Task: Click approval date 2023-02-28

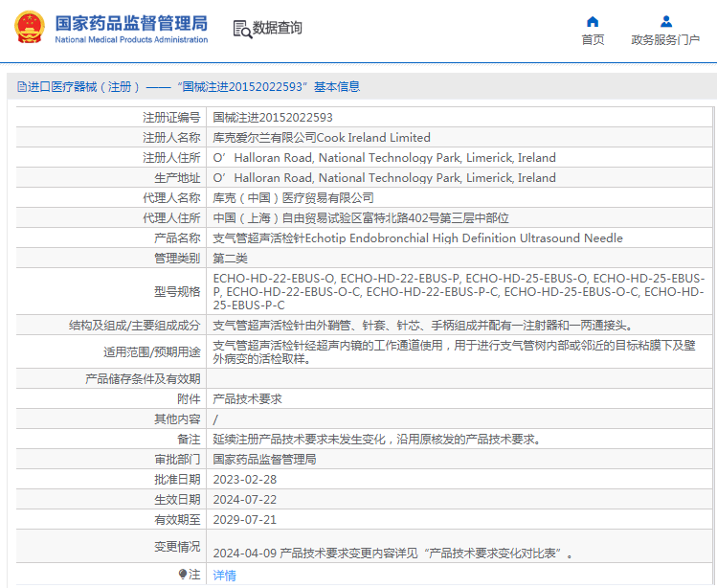Action: pyautogui.click(x=245, y=480)
